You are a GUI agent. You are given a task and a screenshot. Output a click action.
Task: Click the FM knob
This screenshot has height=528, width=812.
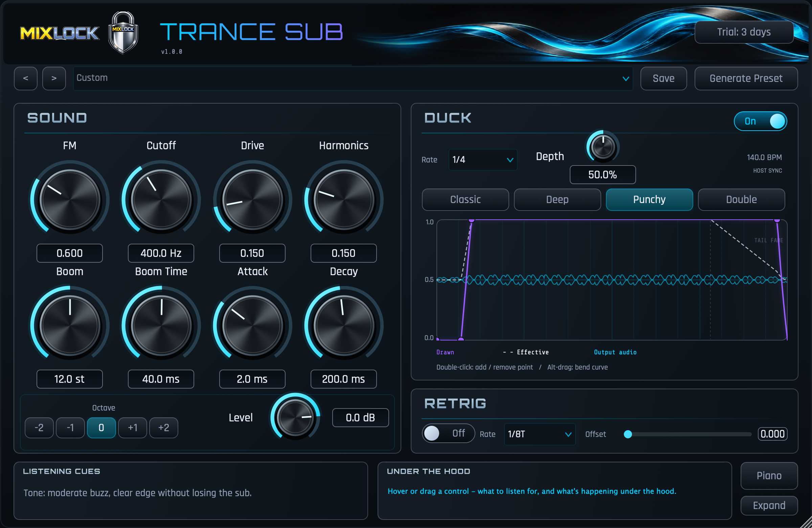(x=70, y=199)
